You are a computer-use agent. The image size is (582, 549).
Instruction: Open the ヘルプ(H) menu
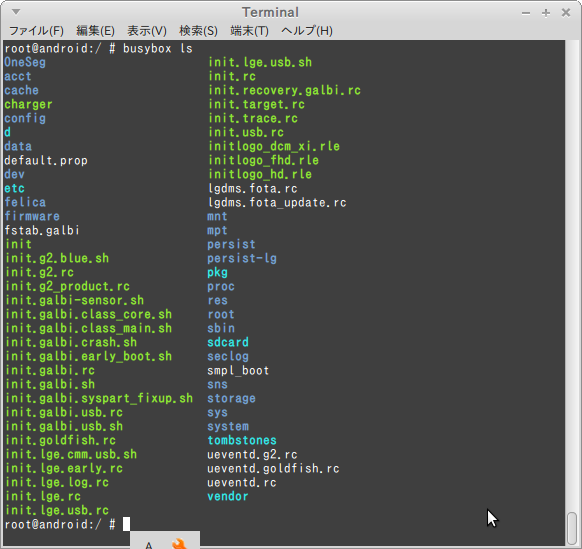(307, 30)
